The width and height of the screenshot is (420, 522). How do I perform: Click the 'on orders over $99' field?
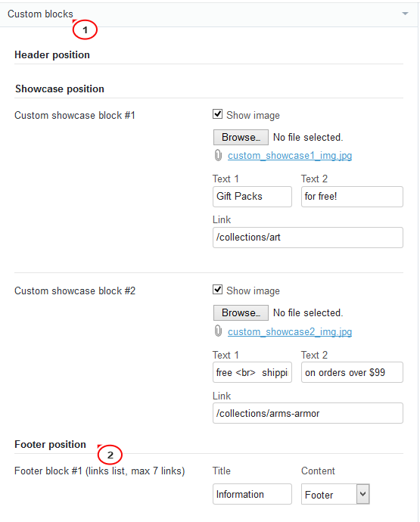[x=352, y=372]
